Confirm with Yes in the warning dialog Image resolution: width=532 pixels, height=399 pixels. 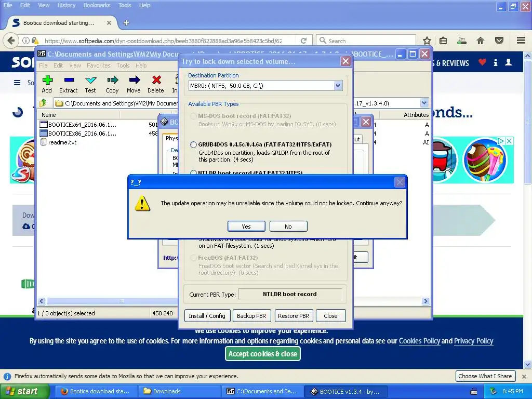pos(246,227)
